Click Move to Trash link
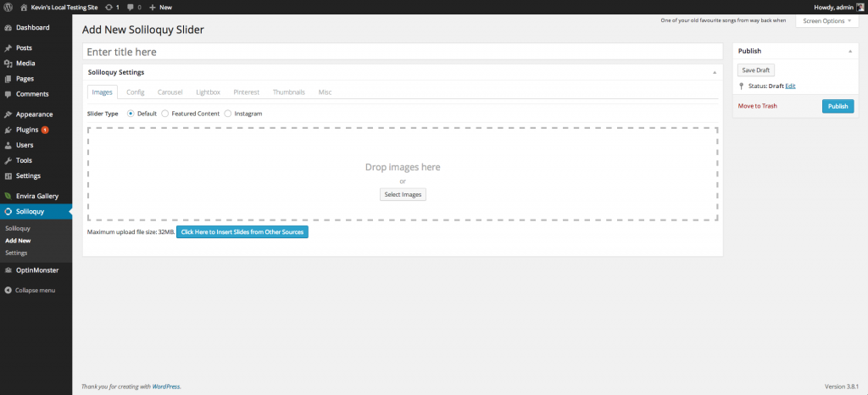868x395 pixels. tap(757, 106)
